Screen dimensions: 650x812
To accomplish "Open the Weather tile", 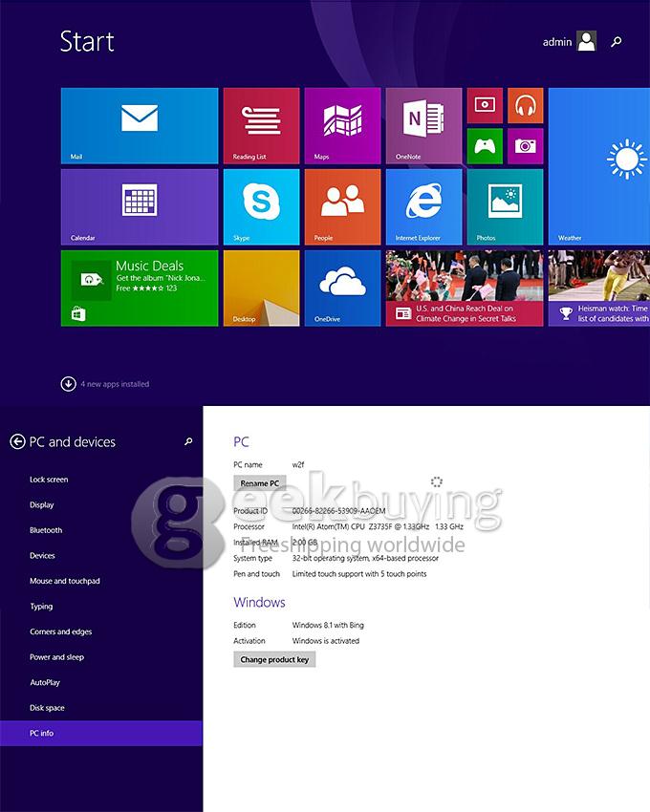I will (599, 166).
